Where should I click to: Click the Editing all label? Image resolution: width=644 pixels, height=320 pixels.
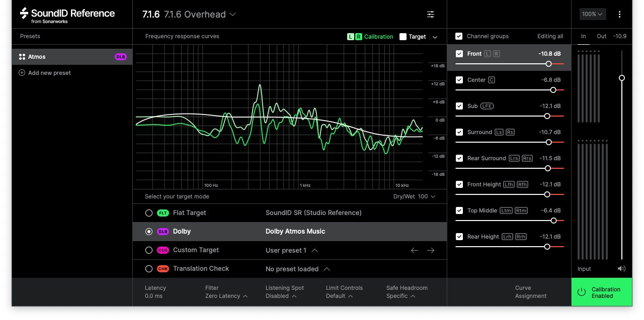[550, 36]
